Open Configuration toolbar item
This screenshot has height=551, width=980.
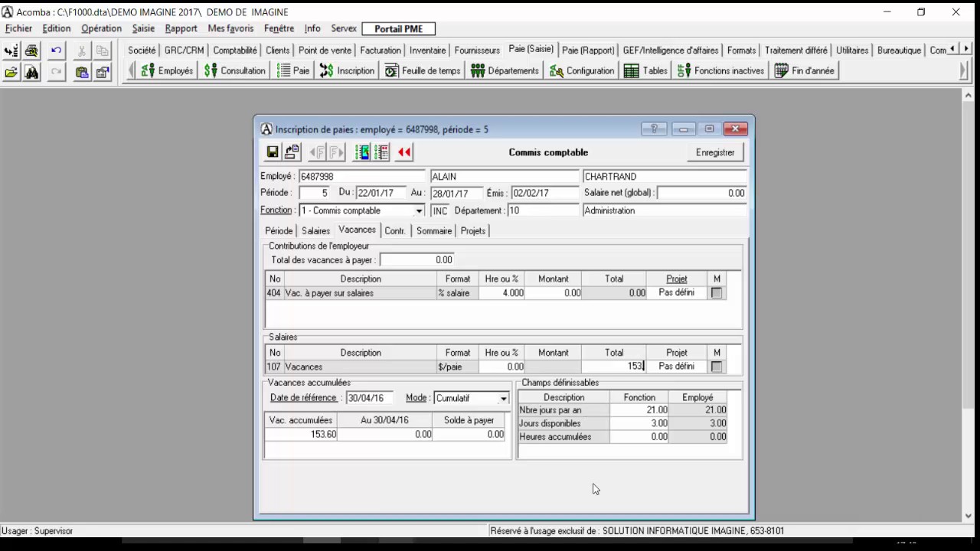[x=582, y=70]
